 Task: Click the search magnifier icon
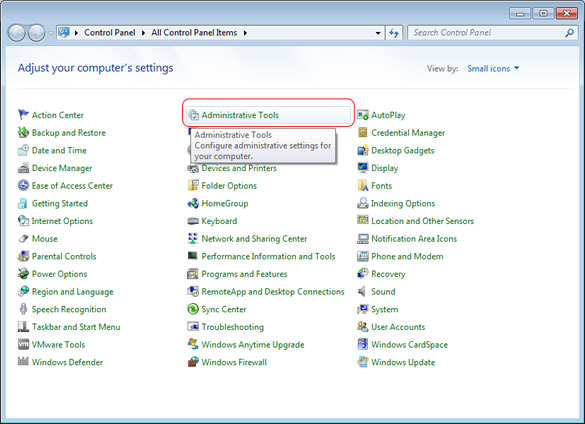coord(569,33)
